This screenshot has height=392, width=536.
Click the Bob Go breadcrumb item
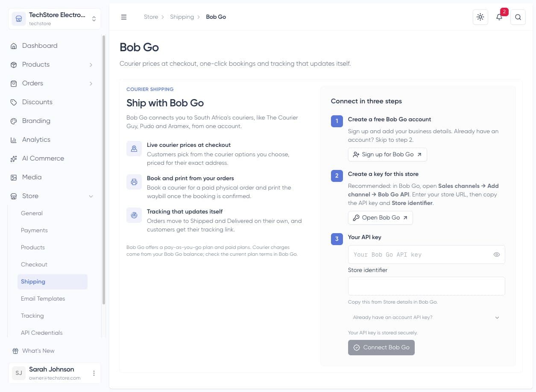pyautogui.click(x=216, y=17)
